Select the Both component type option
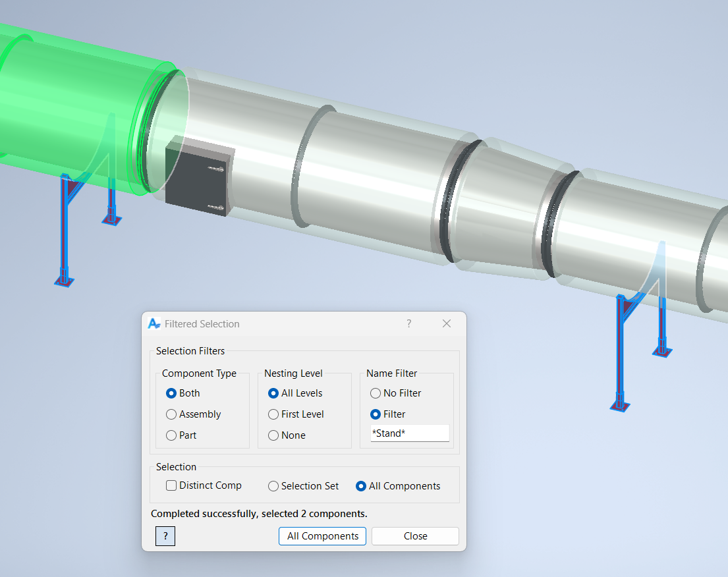 (171, 393)
